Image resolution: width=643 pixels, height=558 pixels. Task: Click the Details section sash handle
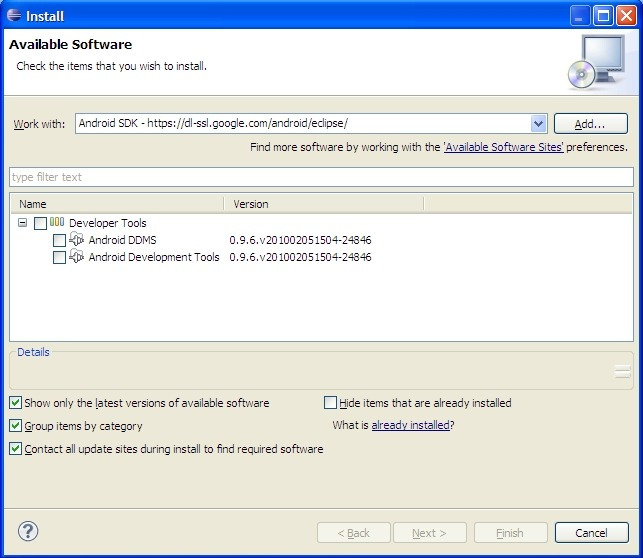point(622,371)
